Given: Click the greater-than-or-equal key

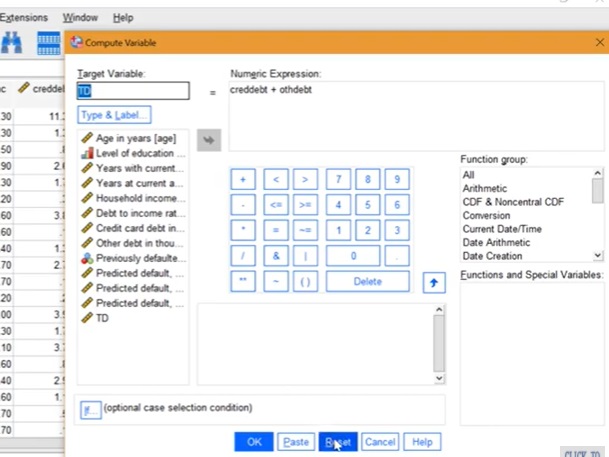Looking at the screenshot, I should [305, 205].
